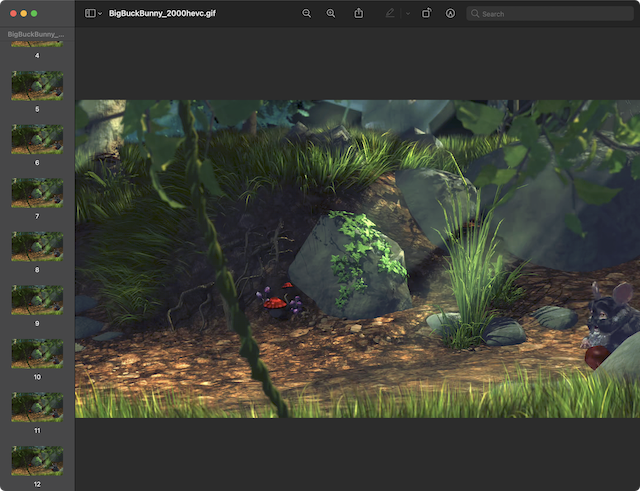Select frame thumbnail 6 in sidebar
The height and width of the screenshot is (491, 640).
pos(37,139)
